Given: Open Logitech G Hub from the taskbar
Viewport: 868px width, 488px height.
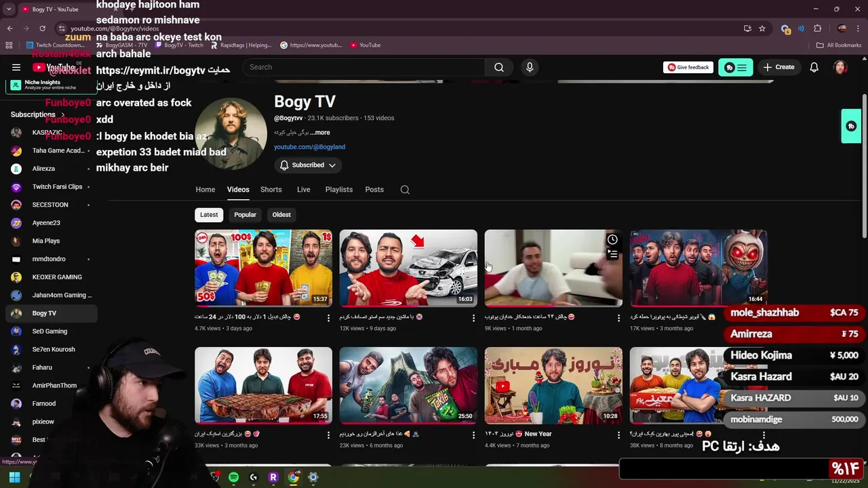Looking at the screenshot, I should [254, 477].
